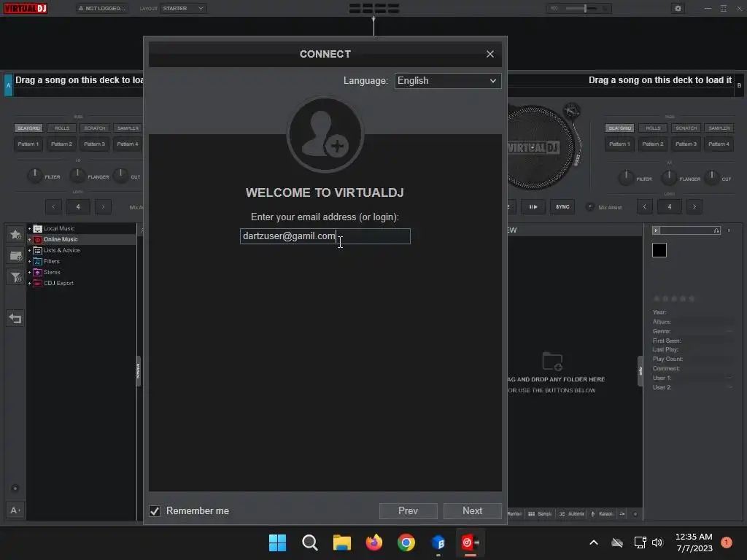Select the CDJ Export folder icon
747x560 pixels.
pyautogui.click(x=38, y=284)
